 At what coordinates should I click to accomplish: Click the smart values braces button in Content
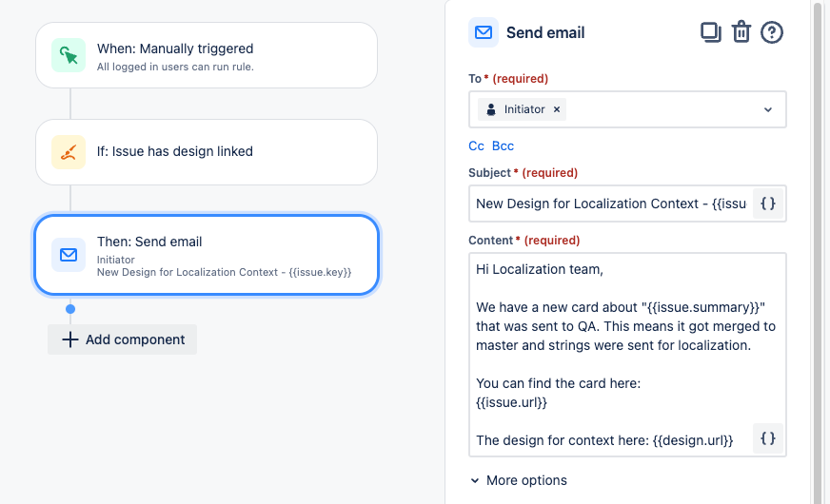coord(768,438)
